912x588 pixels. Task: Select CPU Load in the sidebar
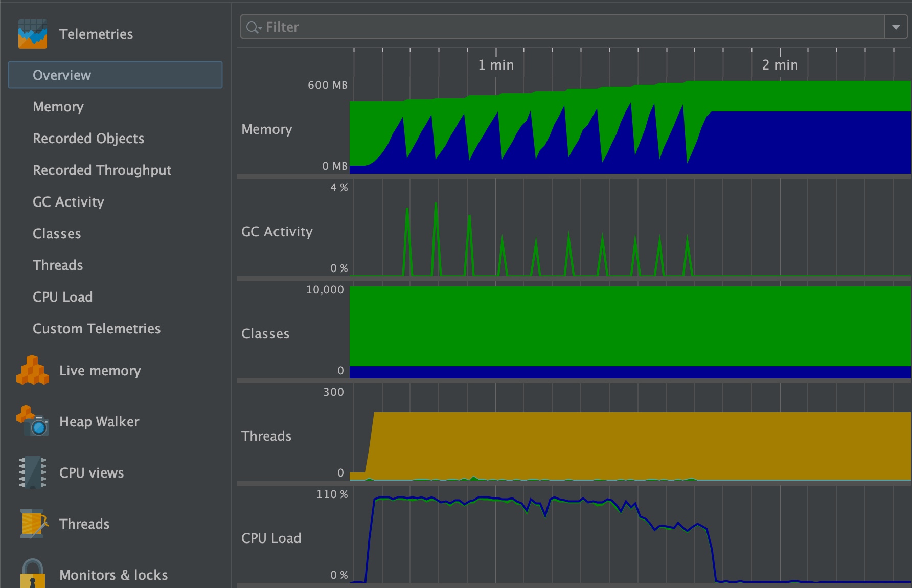click(63, 297)
